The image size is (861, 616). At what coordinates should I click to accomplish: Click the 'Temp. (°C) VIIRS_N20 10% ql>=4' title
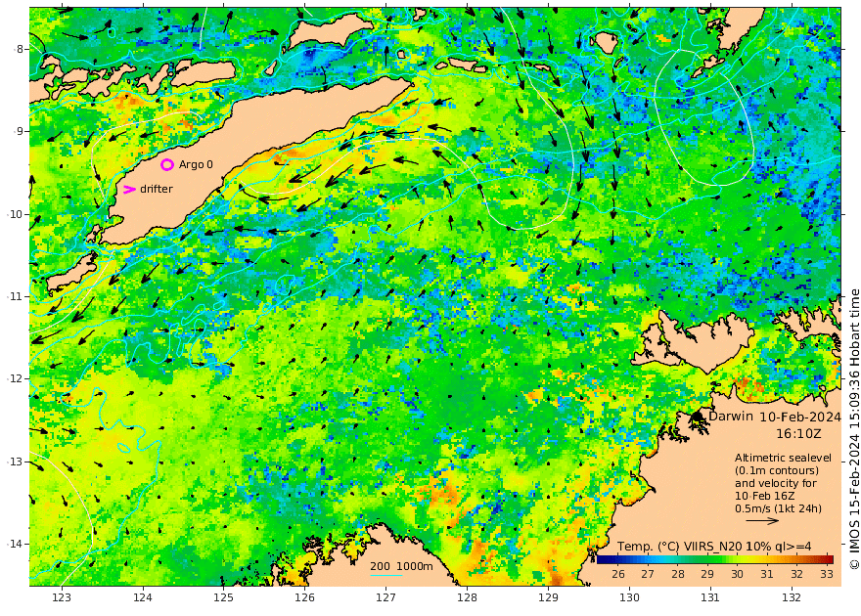pyautogui.click(x=714, y=546)
